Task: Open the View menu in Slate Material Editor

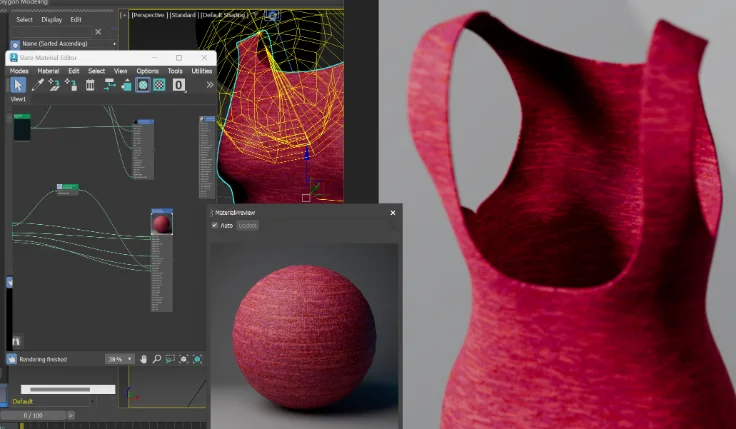Action: coord(121,71)
